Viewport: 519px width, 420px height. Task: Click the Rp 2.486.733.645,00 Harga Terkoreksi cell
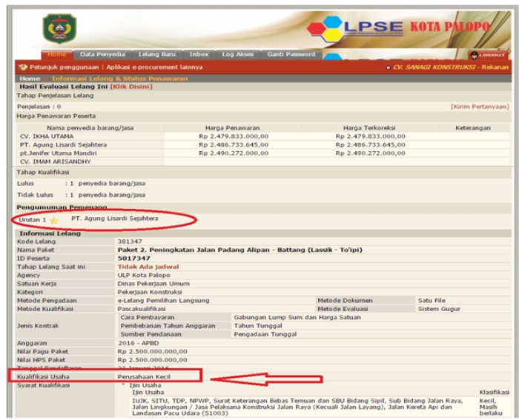tap(371, 145)
